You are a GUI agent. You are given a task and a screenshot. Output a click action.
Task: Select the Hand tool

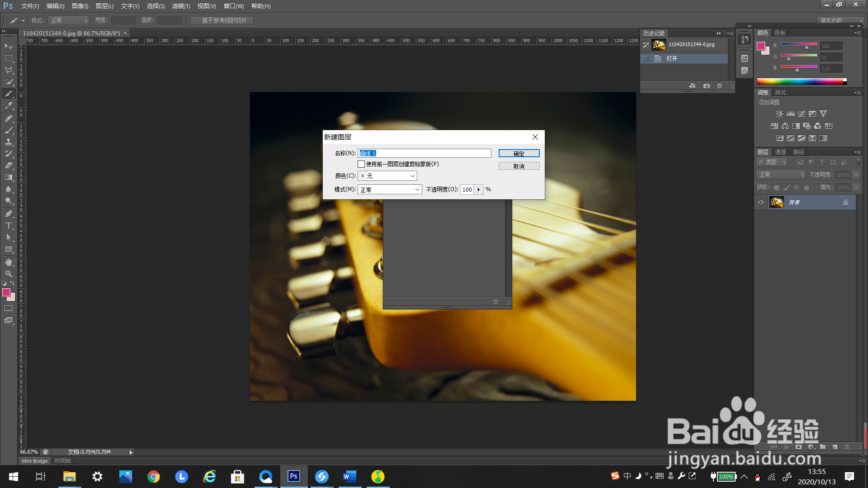tap(9, 262)
